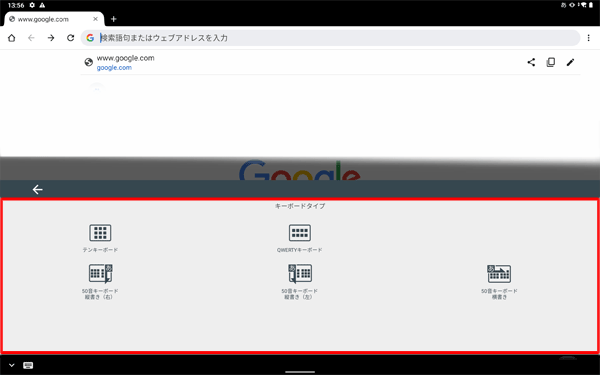
Task: Open settings gear in status bar
Action: point(32,5)
